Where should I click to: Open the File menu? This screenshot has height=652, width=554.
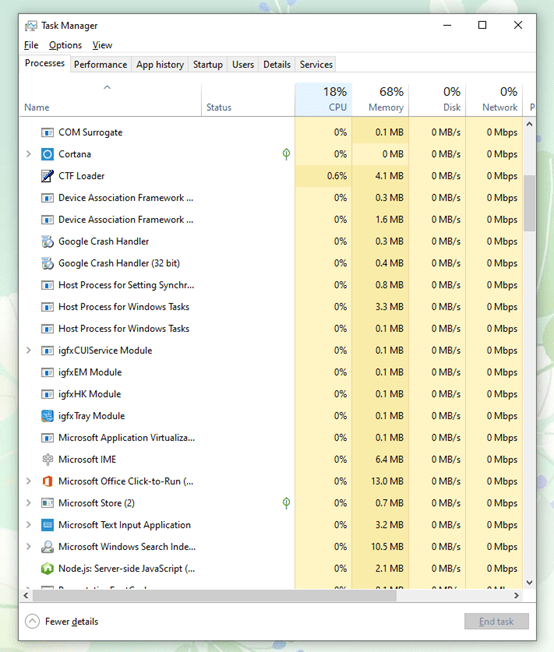click(31, 45)
